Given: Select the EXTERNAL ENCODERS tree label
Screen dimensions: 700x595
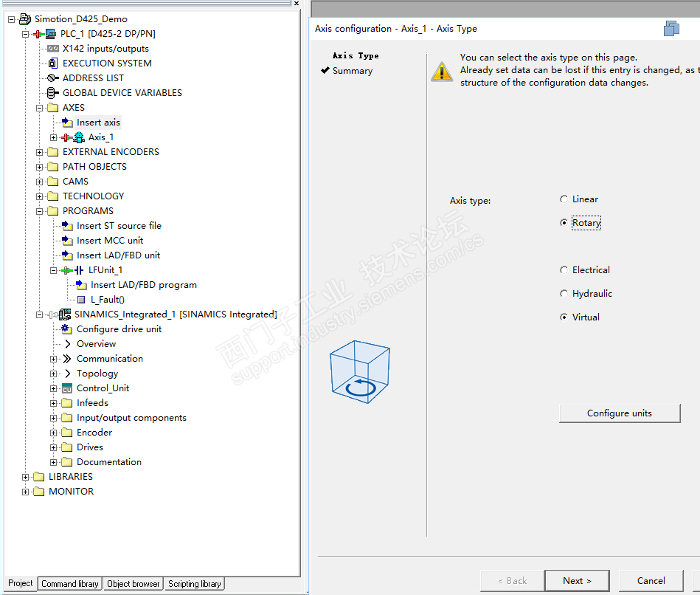Looking at the screenshot, I should pos(111,152).
